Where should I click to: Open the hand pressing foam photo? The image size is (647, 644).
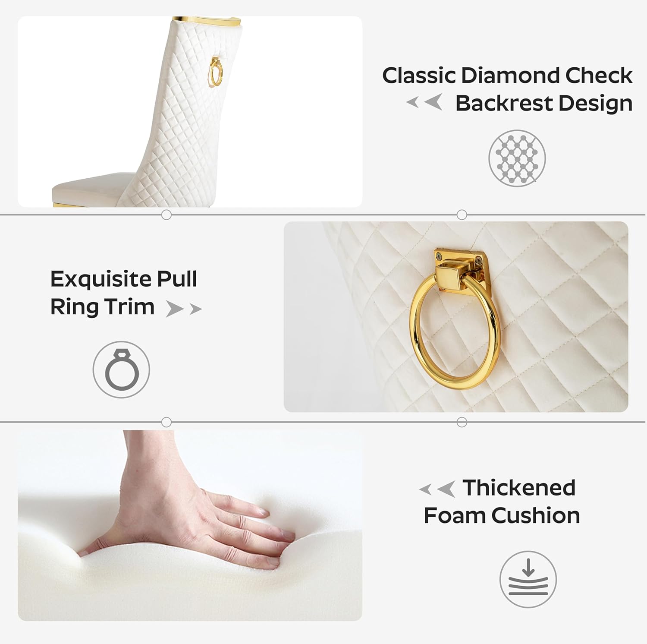[190, 525]
